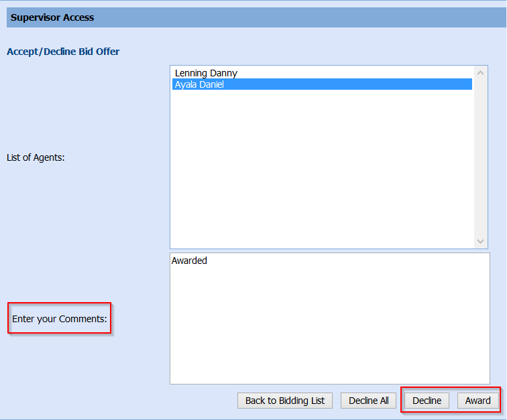Image resolution: width=507 pixels, height=420 pixels.
Task: Click the Accept/Decline Bid Offer heading
Action: coord(63,51)
